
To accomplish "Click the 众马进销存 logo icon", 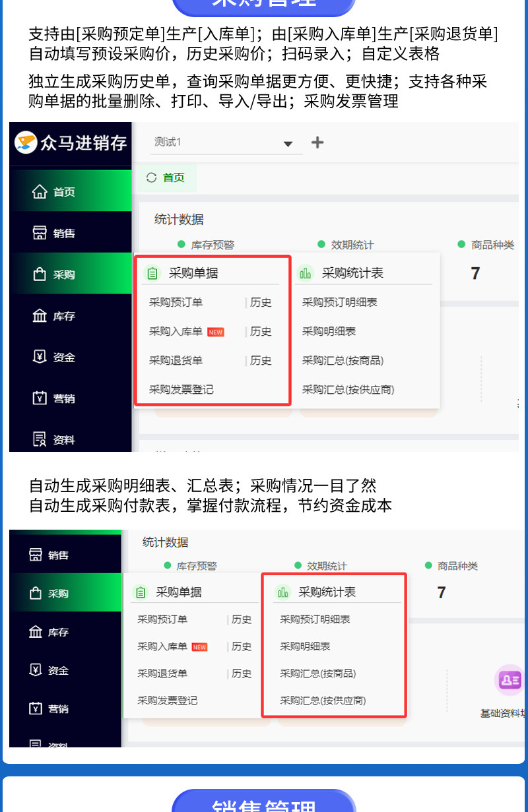I will tap(26, 142).
